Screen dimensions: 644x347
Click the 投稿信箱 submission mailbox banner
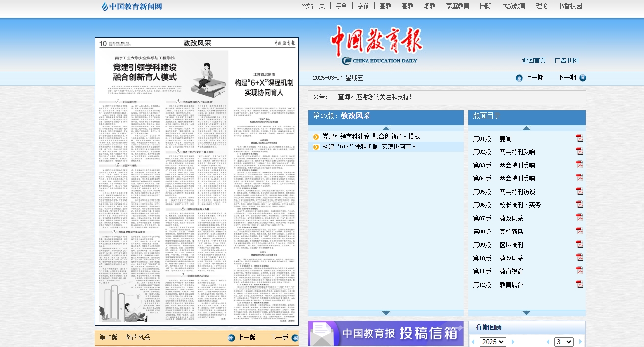(x=386, y=333)
